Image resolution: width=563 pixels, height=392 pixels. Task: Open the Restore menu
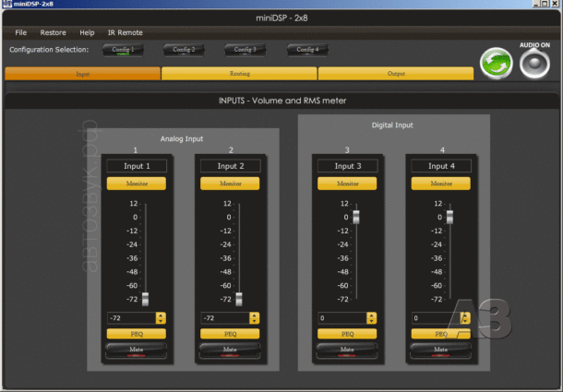click(x=53, y=32)
